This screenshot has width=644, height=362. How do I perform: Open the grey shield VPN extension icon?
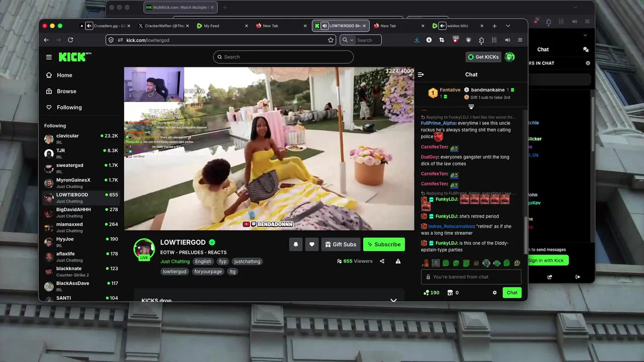coord(468,40)
